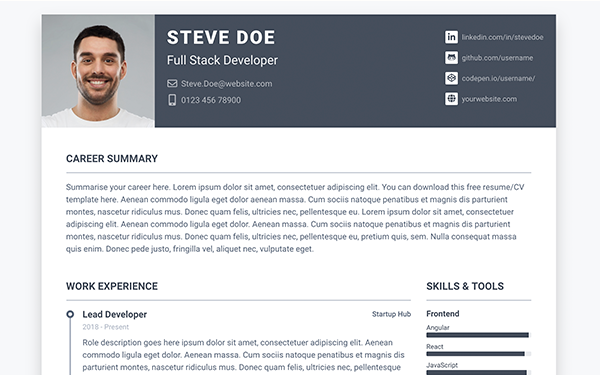Open the github.com/username link

[497, 58]
